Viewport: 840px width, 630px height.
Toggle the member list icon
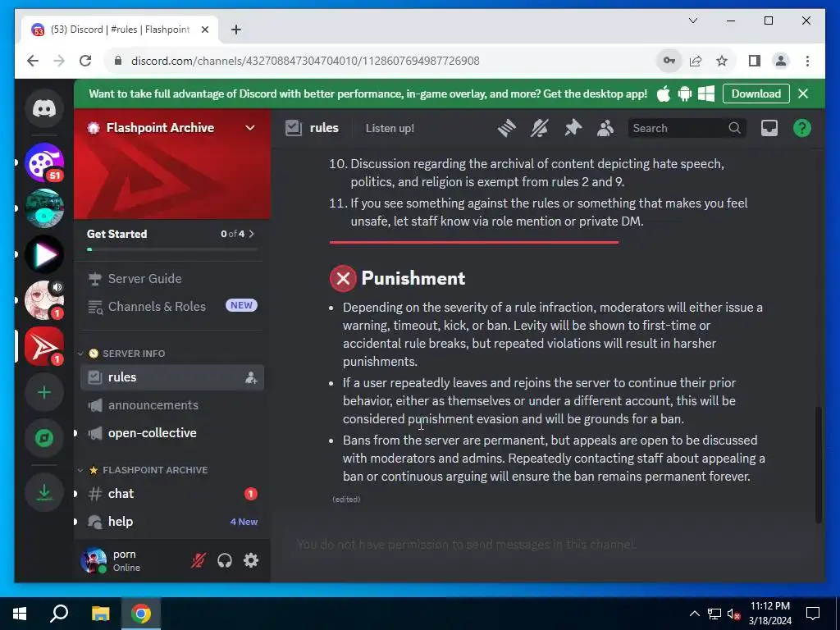605,128
